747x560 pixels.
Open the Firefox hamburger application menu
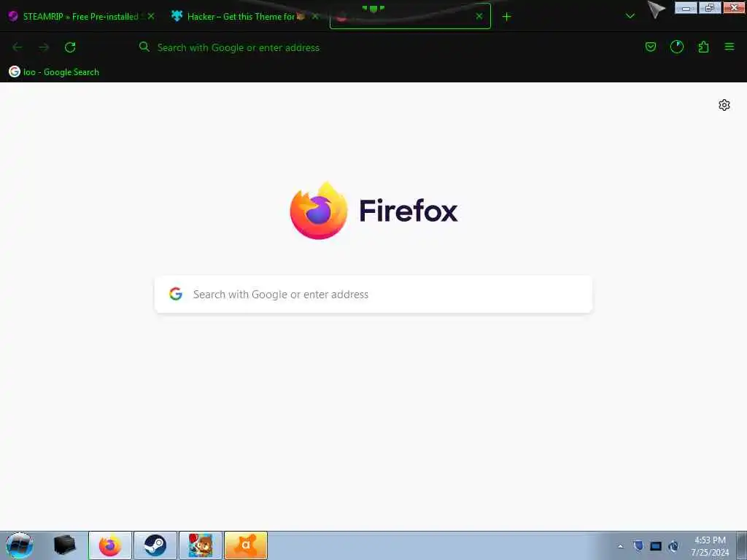pos(729,47)
